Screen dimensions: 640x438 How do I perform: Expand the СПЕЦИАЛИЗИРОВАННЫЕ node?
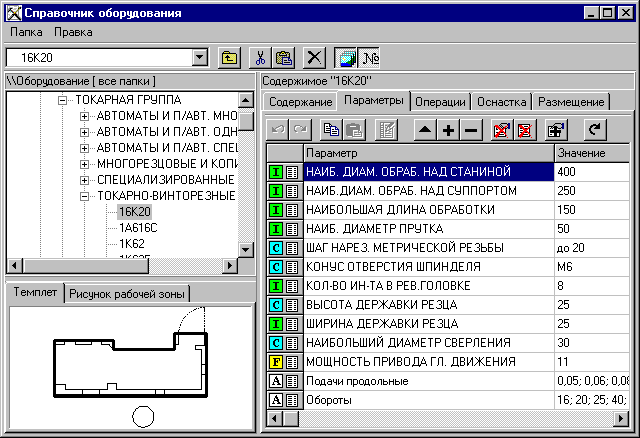pos(84,180)
